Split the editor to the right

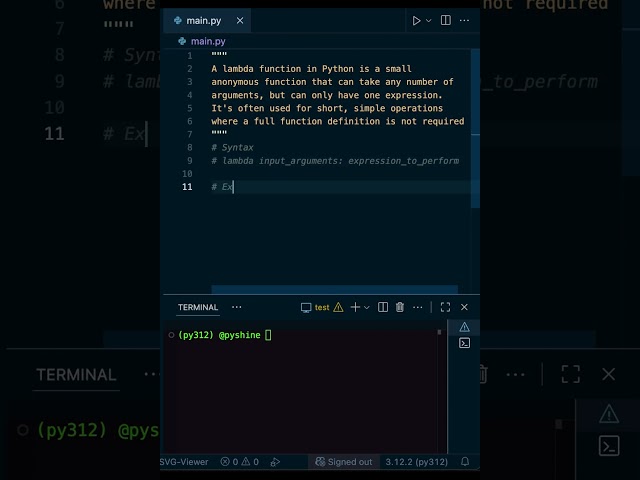tap(446, 20)
